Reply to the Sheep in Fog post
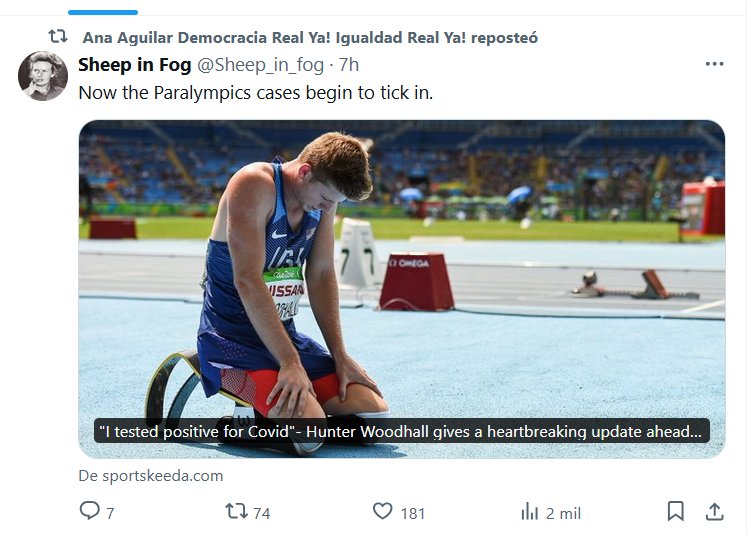The width and height of the screenshot is (748, 534). point(90,511)
